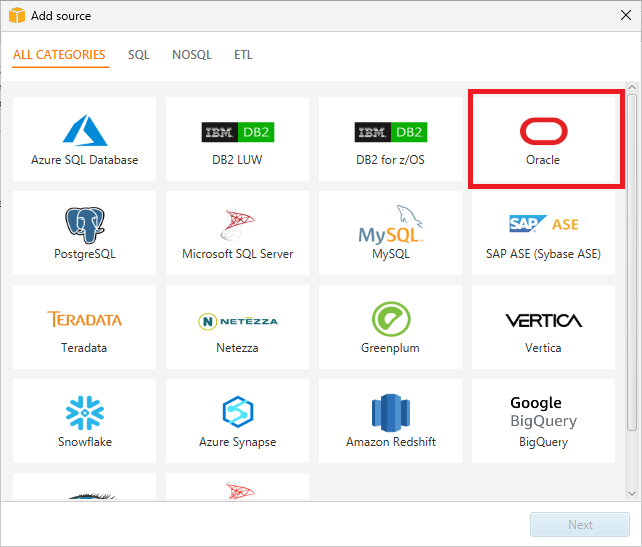
Task: Pick the DB2 for z/OS tile
Action: pyautogui.click(x=391, y=139)
